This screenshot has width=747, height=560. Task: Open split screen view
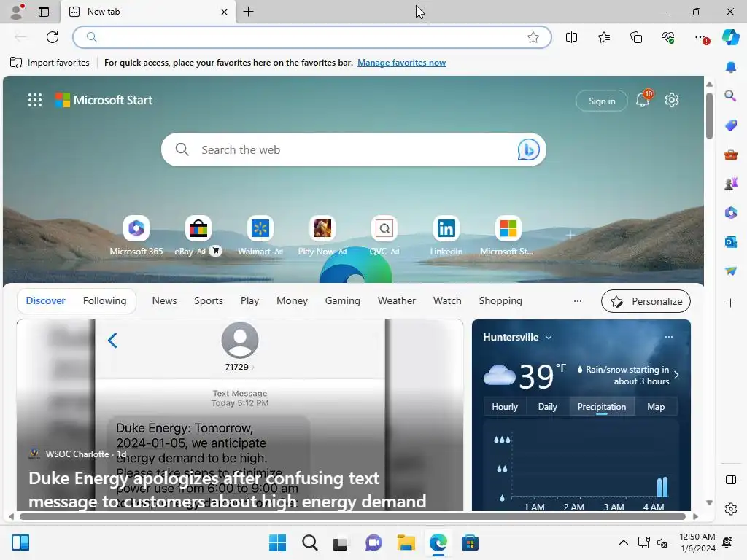coord(571,37)
